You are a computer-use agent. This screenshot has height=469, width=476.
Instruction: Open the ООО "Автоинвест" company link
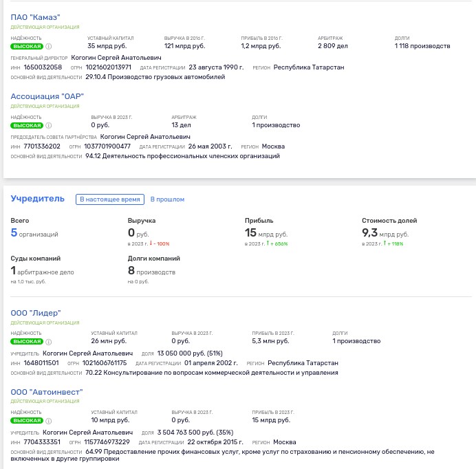click(47, 392)
